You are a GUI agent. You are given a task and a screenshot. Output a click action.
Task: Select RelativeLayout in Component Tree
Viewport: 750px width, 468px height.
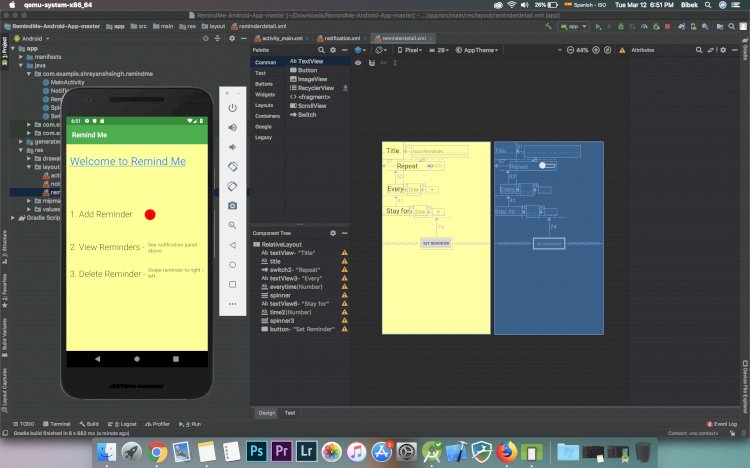point(277,245)
